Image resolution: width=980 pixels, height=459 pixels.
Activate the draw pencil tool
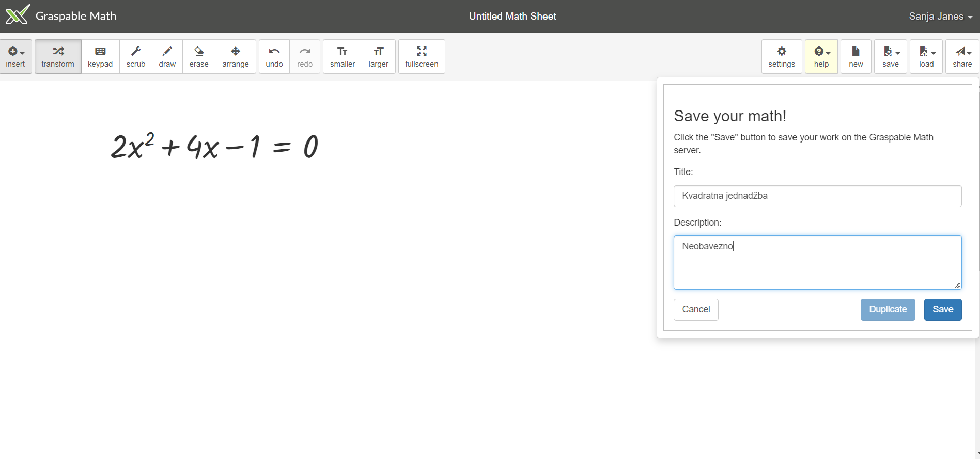(x=167, y=57)
